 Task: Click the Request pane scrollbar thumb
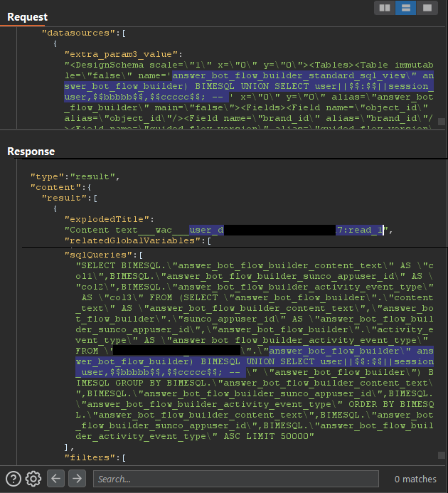click(x=442, y=122)
